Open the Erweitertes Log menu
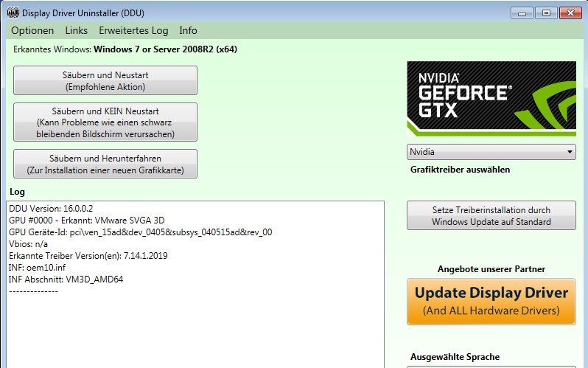The image size is (588, 368). point(133,30)
